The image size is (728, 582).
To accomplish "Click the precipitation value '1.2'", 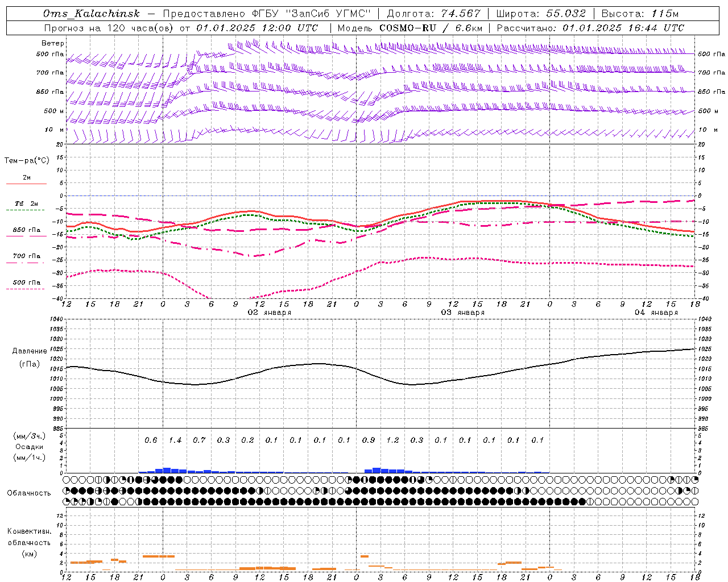I will click(392, 440).
